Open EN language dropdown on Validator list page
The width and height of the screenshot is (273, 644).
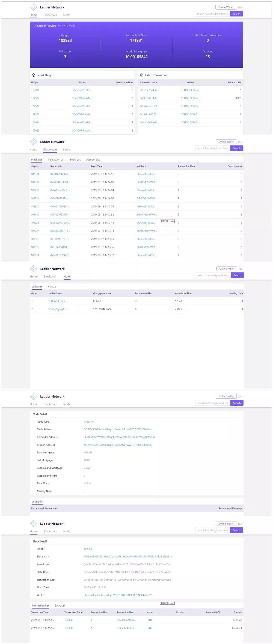[x=241, y=269]
